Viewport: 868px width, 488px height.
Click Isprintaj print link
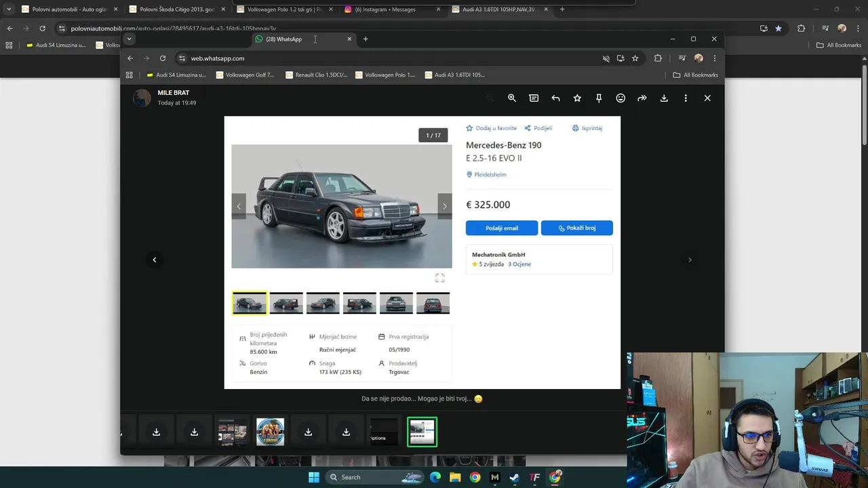pyautogui.click(x=587, y=128)
